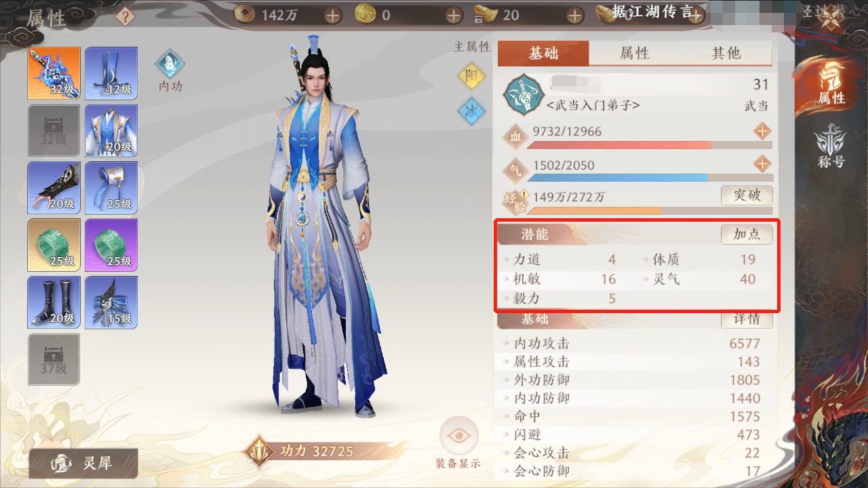868x488 pixels.
Task: Select the 冰 ice attribute icon
Action: pos(471,112)
